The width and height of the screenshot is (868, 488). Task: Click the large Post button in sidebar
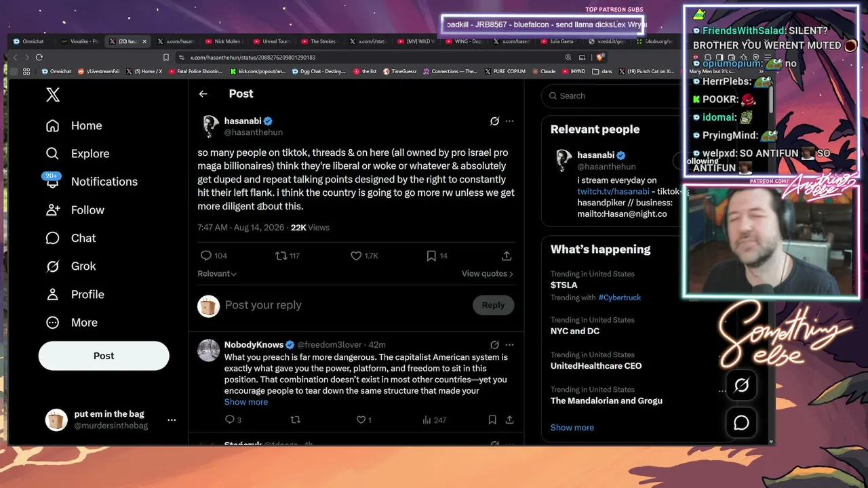click(x=104, y=356)
